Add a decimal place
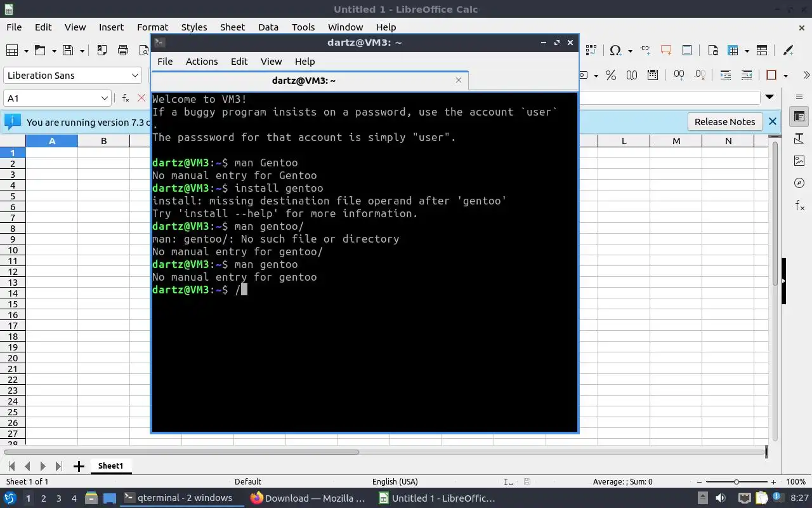The width and height of the screenshot is (812, 508). tap(679, 75)
